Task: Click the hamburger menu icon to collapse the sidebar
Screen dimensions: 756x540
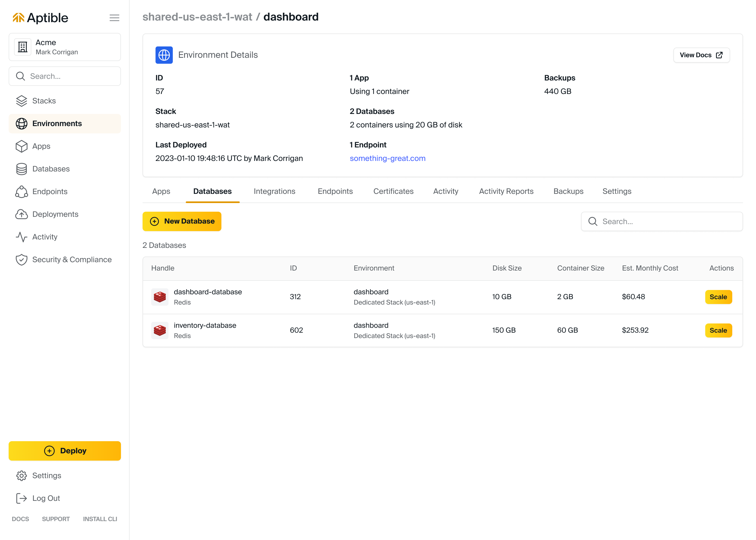Action: click(114, 18)
